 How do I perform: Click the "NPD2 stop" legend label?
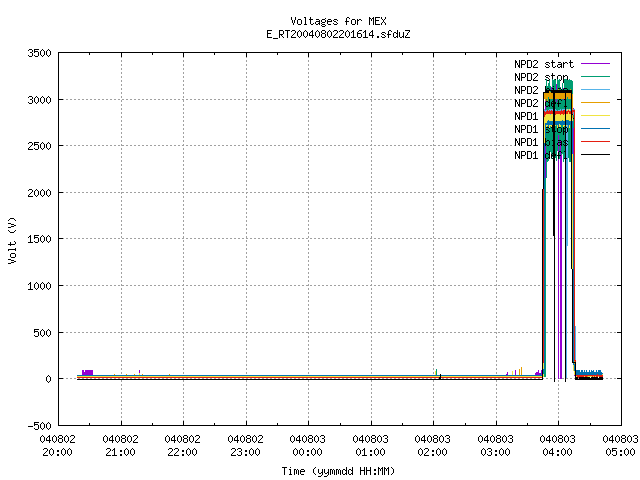tap(541, 77)
